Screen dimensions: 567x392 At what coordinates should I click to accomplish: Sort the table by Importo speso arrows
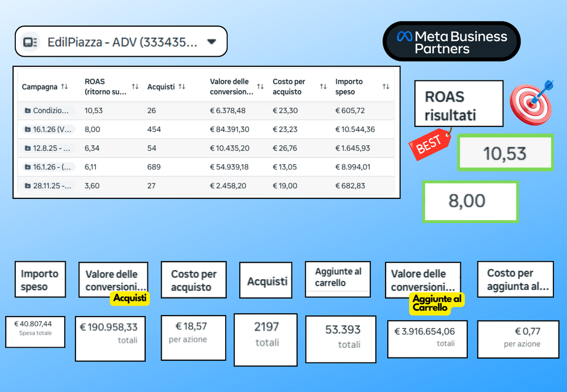386,87
